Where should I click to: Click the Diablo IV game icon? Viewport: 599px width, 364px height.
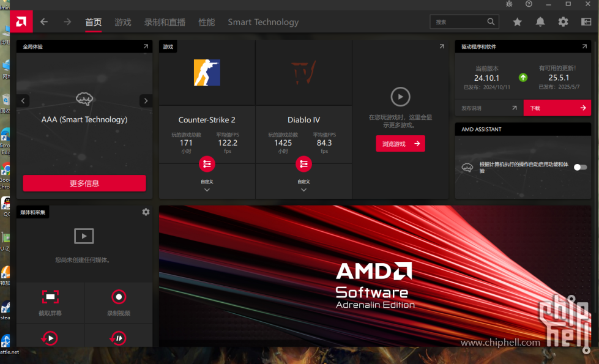point(303,73)
